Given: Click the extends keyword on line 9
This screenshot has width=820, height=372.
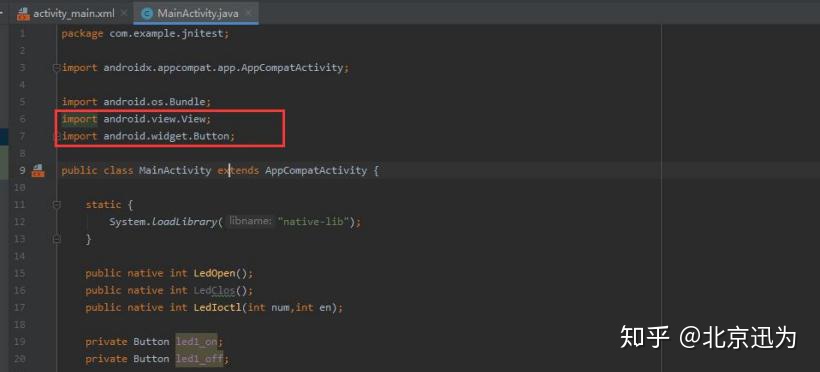Looking at the screenshot, I should 238,170.
